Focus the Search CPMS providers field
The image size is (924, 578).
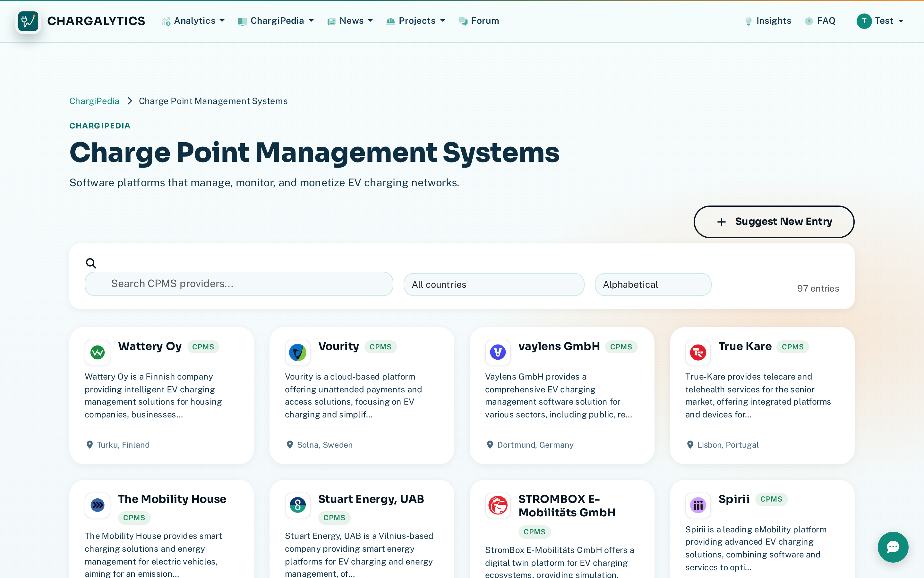pos(239,284)
